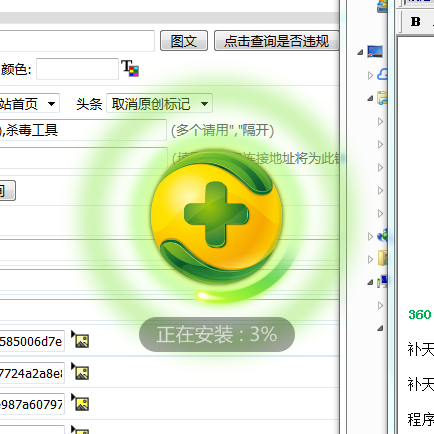
Task: Click 点击查询是否违规 button
Action: [276, 41]
